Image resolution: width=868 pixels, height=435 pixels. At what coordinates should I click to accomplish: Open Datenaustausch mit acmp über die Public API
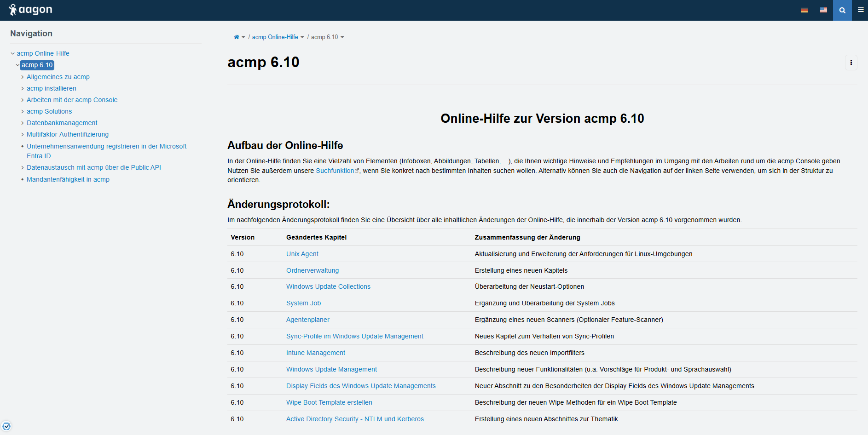pyautogui.click(x=94, y=167)
